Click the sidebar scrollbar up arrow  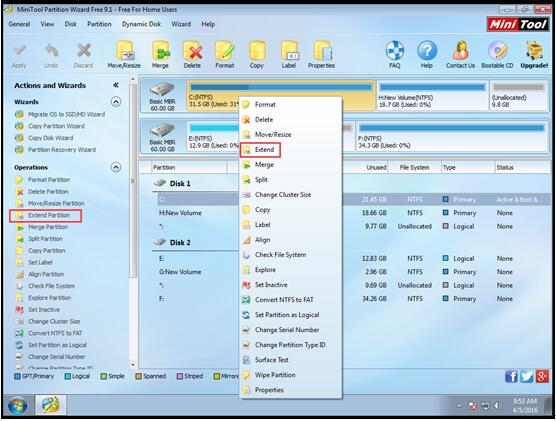(x=133, y=79)
